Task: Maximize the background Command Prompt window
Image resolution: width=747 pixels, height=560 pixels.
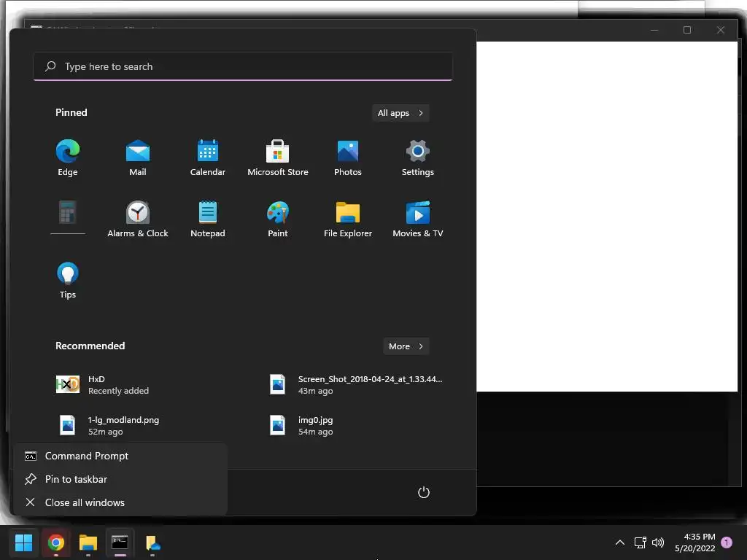Action: tap(687, 30)
